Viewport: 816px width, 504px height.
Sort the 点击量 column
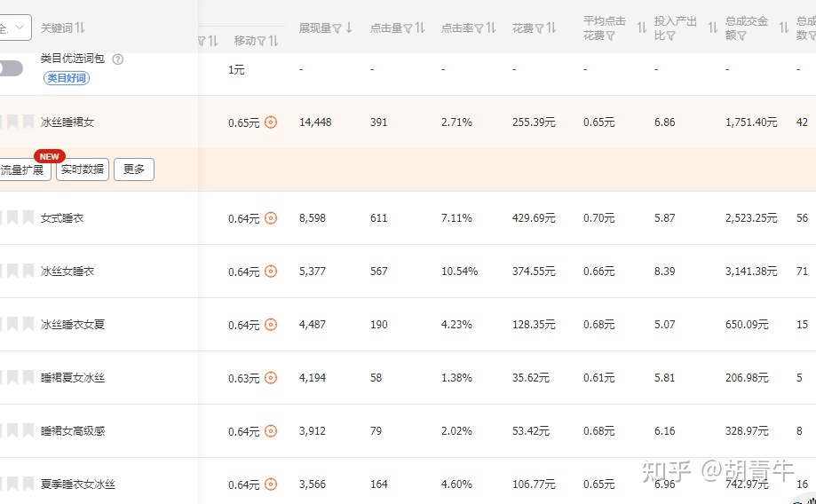point(419,28)
